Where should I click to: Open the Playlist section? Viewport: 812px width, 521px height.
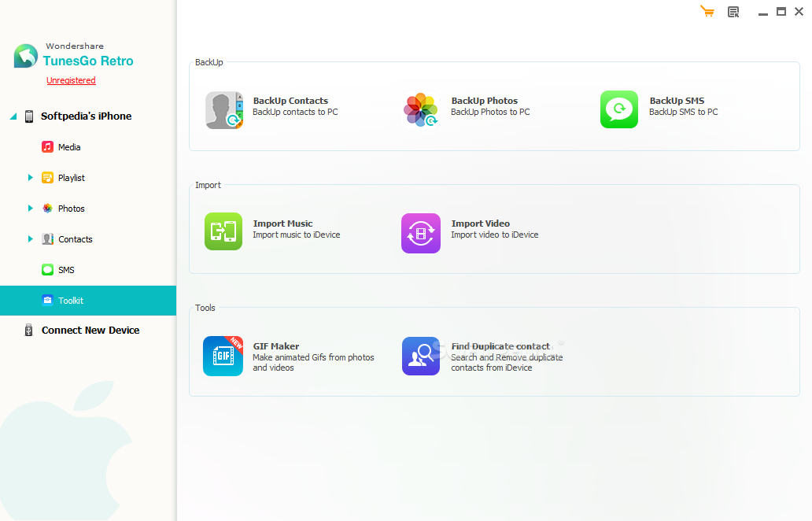tap(72, 178)
